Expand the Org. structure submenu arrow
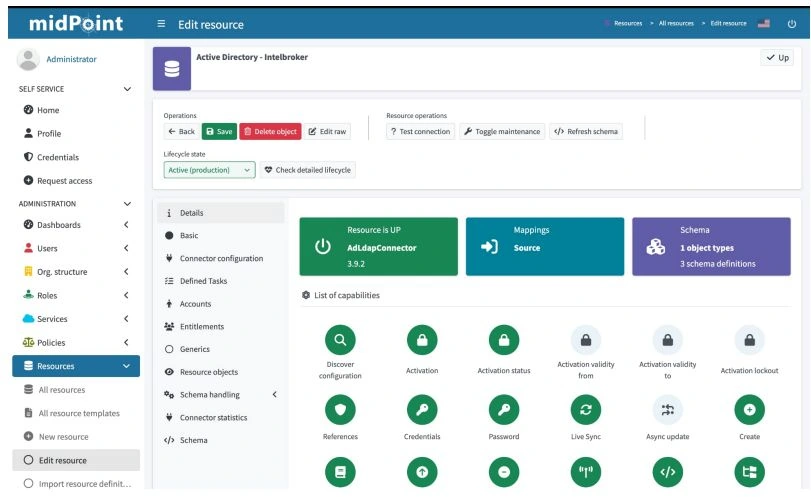 tap(126, 272)
